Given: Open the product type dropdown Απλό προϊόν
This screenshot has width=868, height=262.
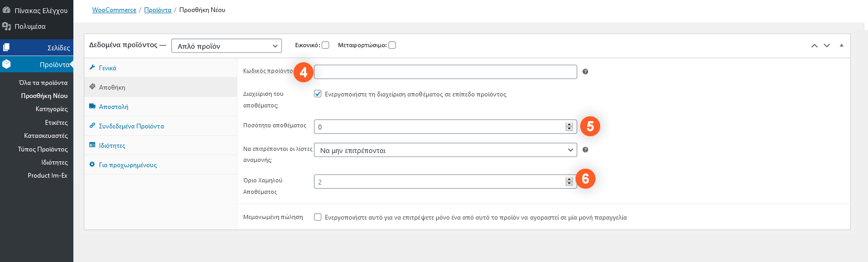Looking at the screenshot, I should tap(226, 46).
